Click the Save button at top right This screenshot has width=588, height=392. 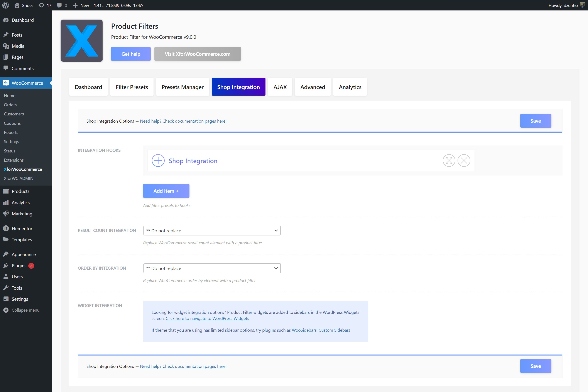536,121
